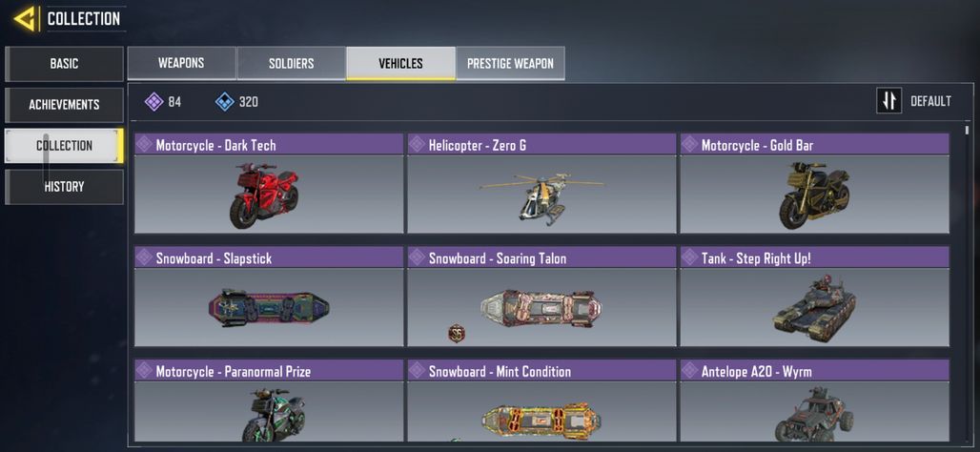
Task: Open the Prestige Weapon tab
Action: (510, 63)
